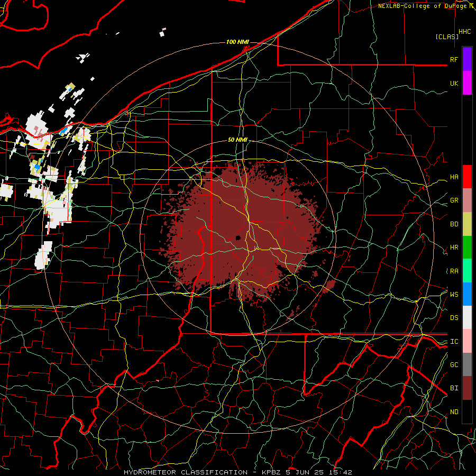Viewport: 476px width, 476px height.
Task: Click the UK magenta legend swatch
Action: (467, 83)
